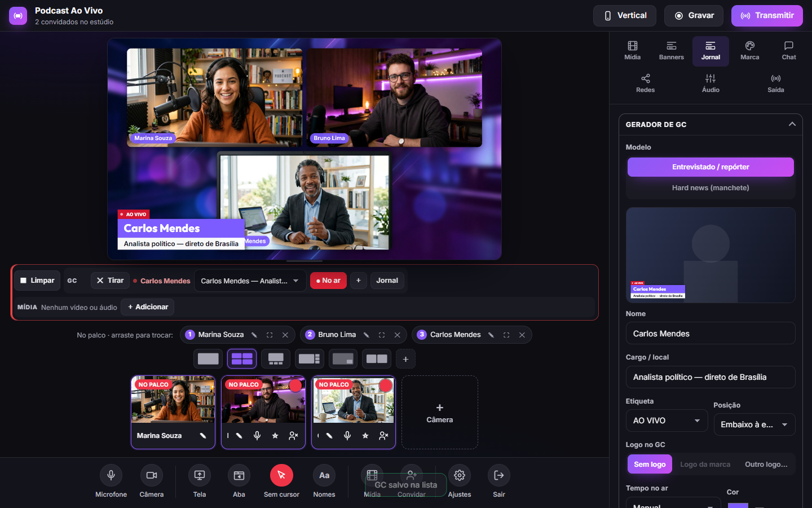Add a new camera source tile
812x508 pixels.
(440, 413)
